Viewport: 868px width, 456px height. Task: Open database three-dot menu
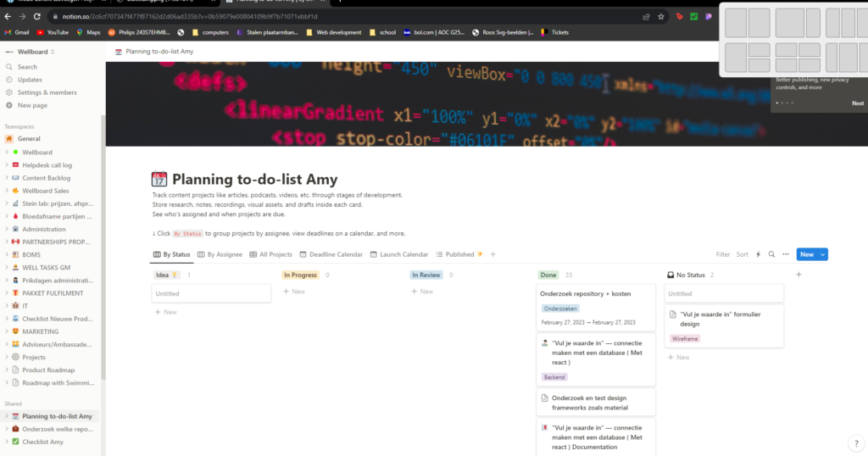coord(786,254)
